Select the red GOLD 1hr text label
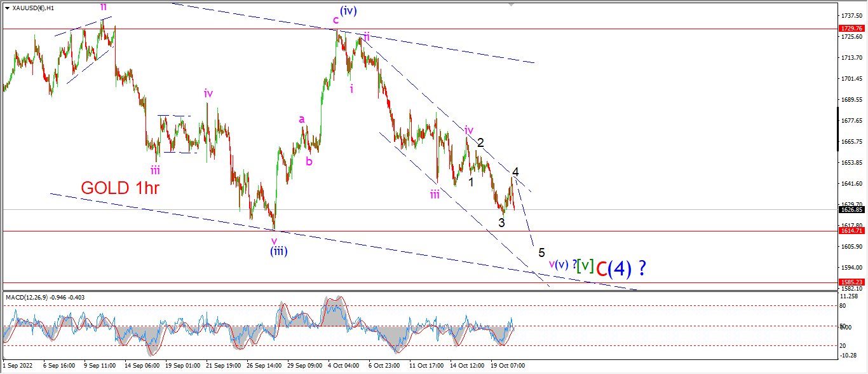The width and height of the screenshot is (868, 374). coord(119,188)
